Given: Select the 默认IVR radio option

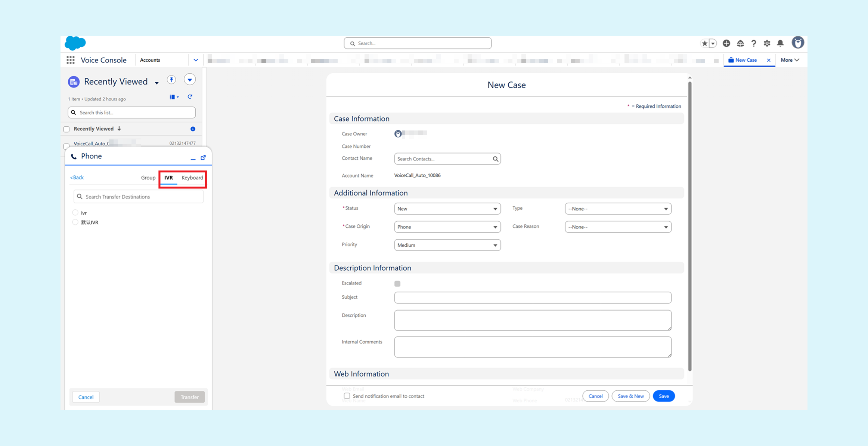Looking at the screenshot, I should [75, 222].
